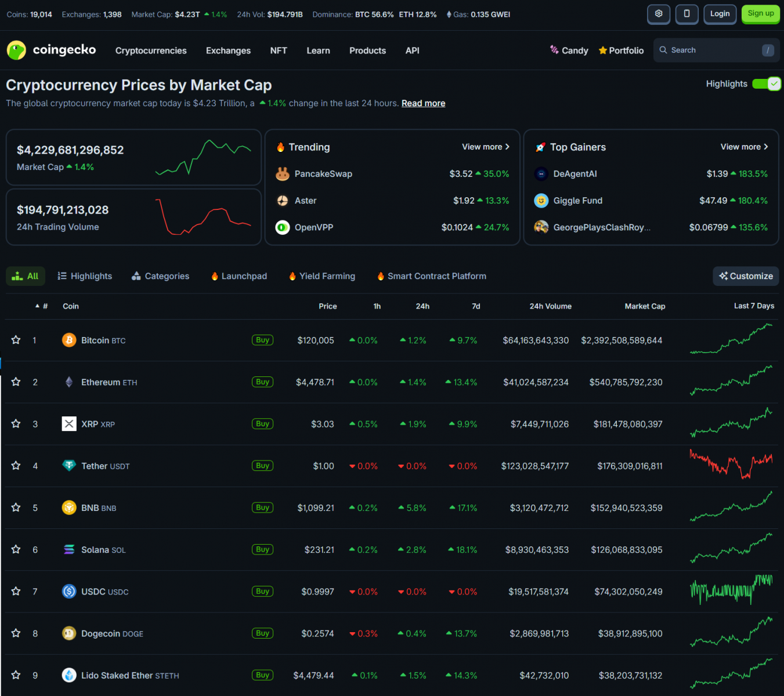The height and width of the screenshot is (696, 784).
Task: Switch to the Categories filter tab
Action: tap(160, 276)
